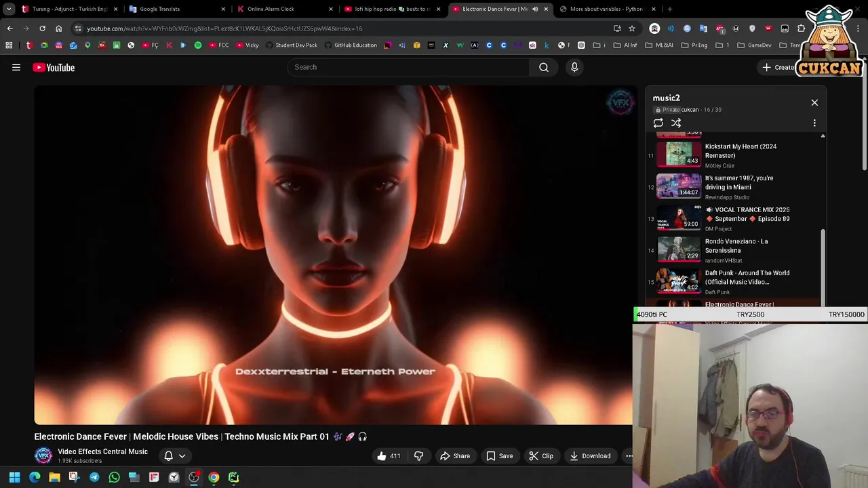Open the tab search dropdown arrow
The width and height of the screenshot is (868, 488).
point(9,9)
